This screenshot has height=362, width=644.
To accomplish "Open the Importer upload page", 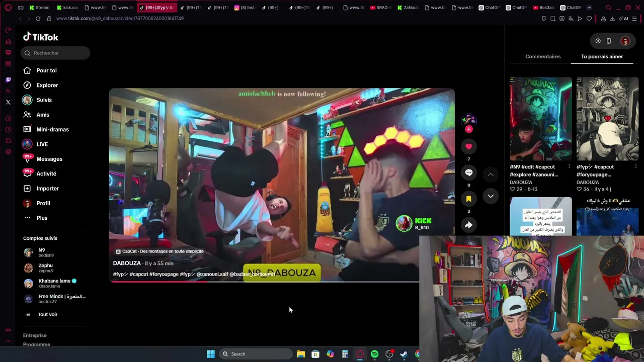I will (x=47, y=188).
